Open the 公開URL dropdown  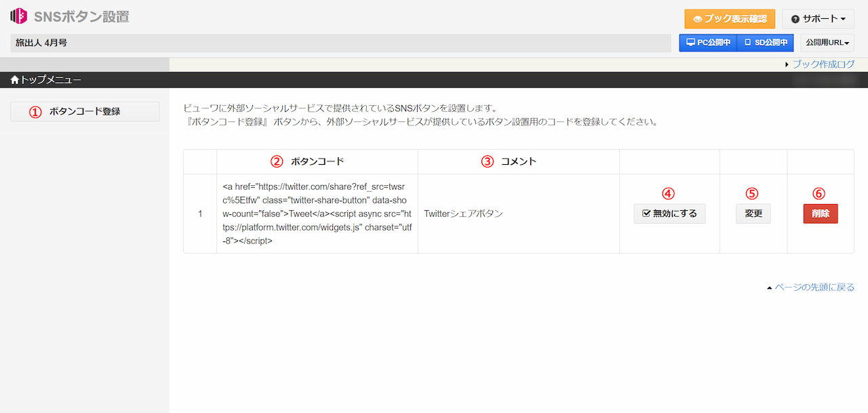(x=829, y=42)
